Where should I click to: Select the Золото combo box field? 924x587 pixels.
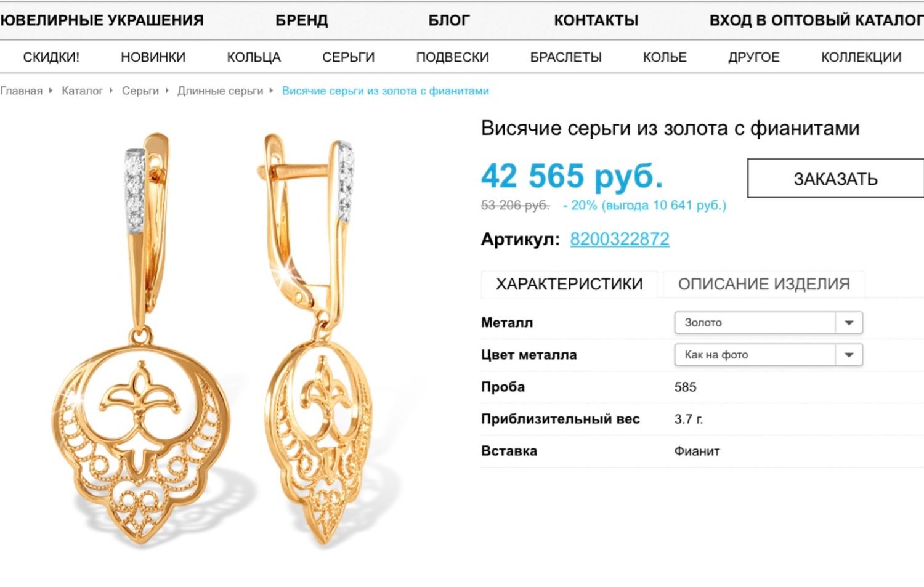768,323
